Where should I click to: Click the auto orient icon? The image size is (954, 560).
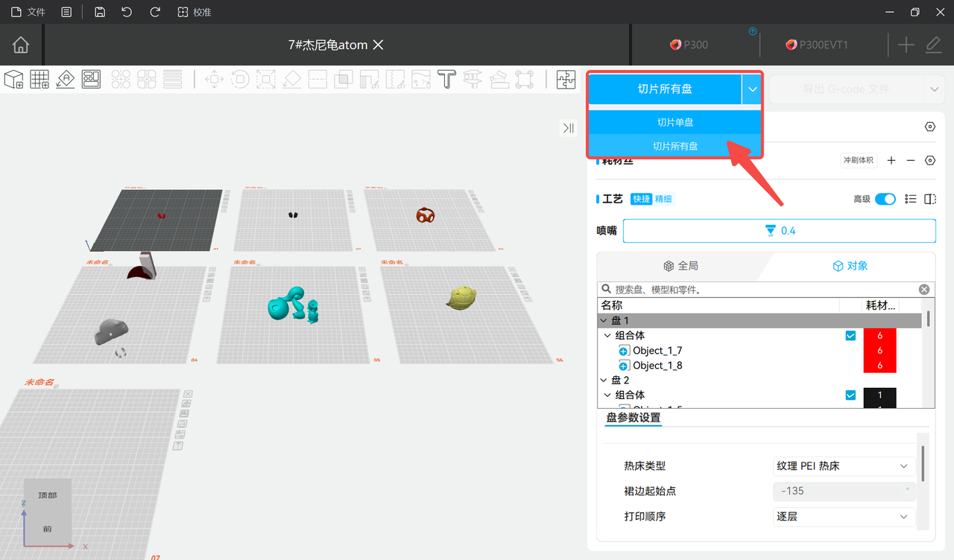point(66,79)
